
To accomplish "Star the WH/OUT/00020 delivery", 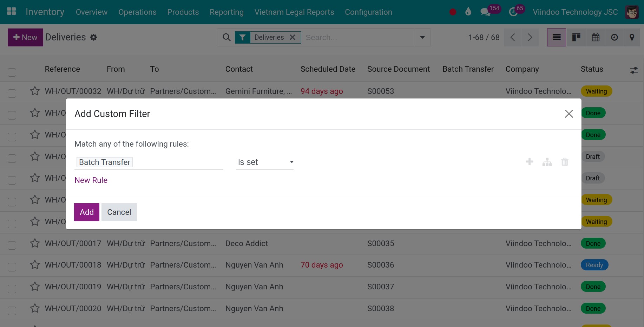I will (35, 308).
